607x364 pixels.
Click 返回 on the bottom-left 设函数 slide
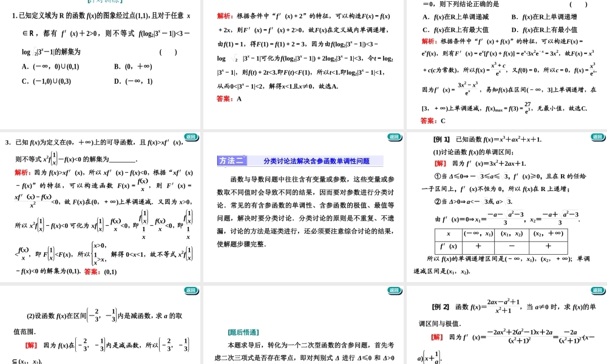tap(191, 291)
